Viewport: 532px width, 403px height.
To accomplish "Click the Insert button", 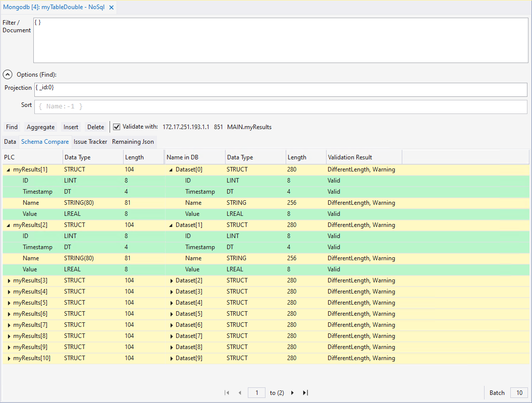I will click(71, 127).
